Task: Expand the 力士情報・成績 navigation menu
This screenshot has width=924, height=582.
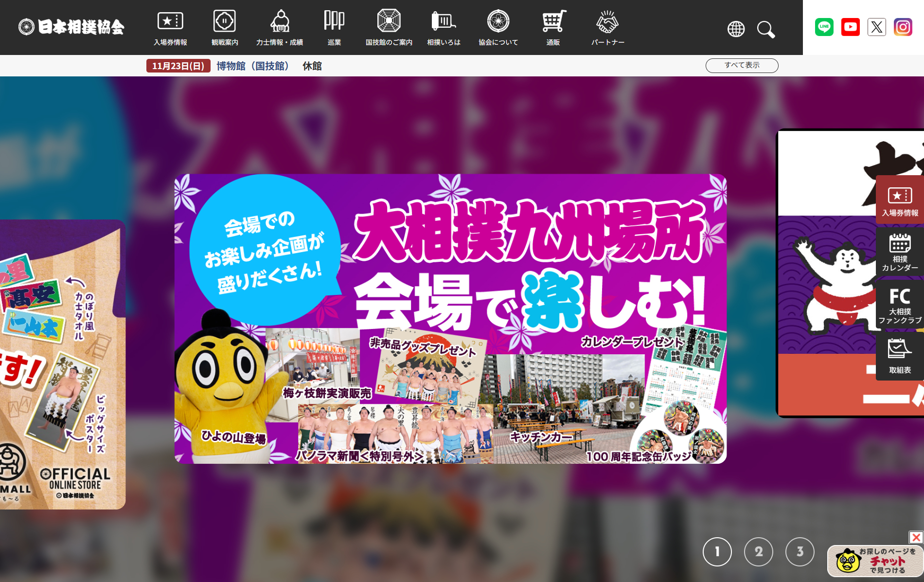Action: (x=280, y=28)
